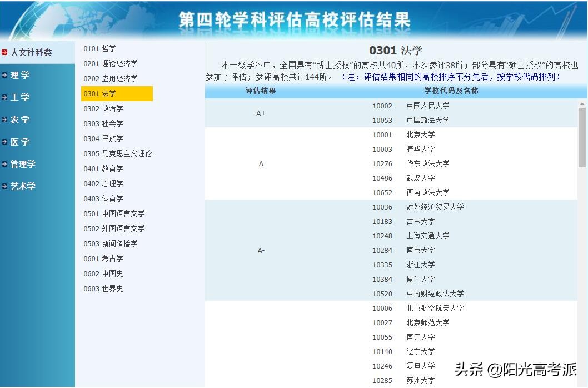Click the arrow icon beside 工学
This screenshot has height=388, width=588.
4,97
